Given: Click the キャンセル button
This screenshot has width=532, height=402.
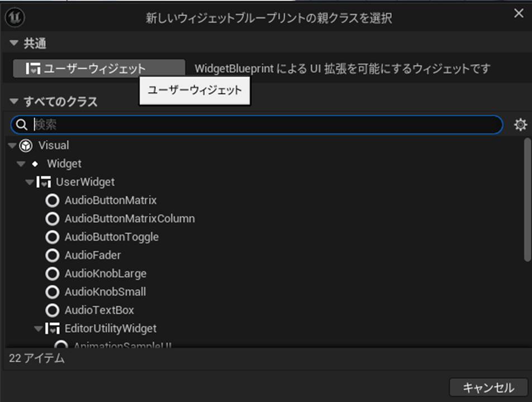Looking at the screenshot, I should click(488, 387).
